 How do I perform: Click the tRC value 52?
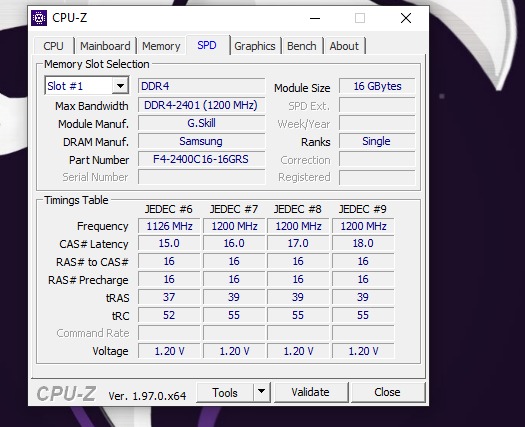click(x=169, y=315)
